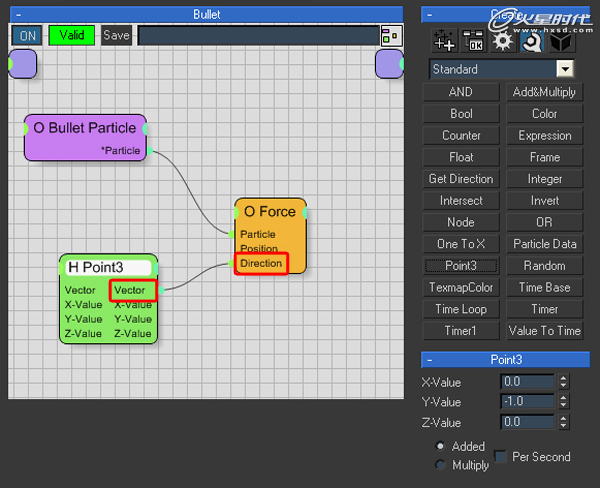
Task: Enable the Per Second checkbox
Action: (500, 456)
